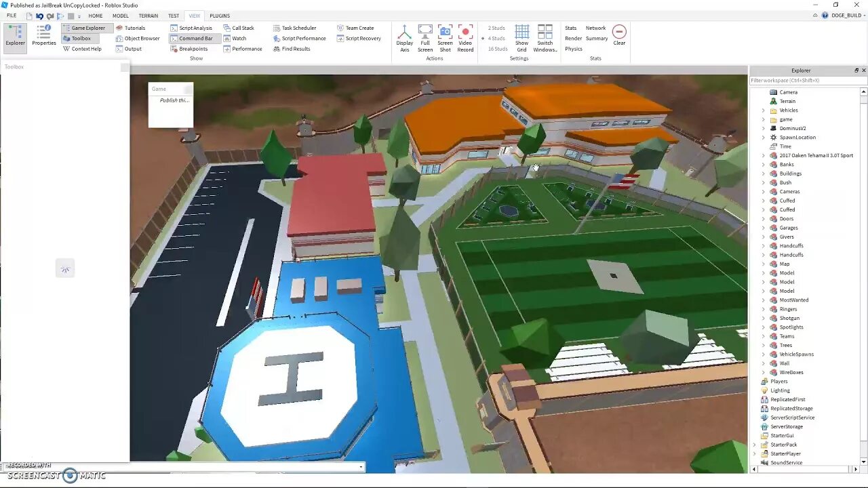Click the Redo arrow in quick access

point(50,16)
